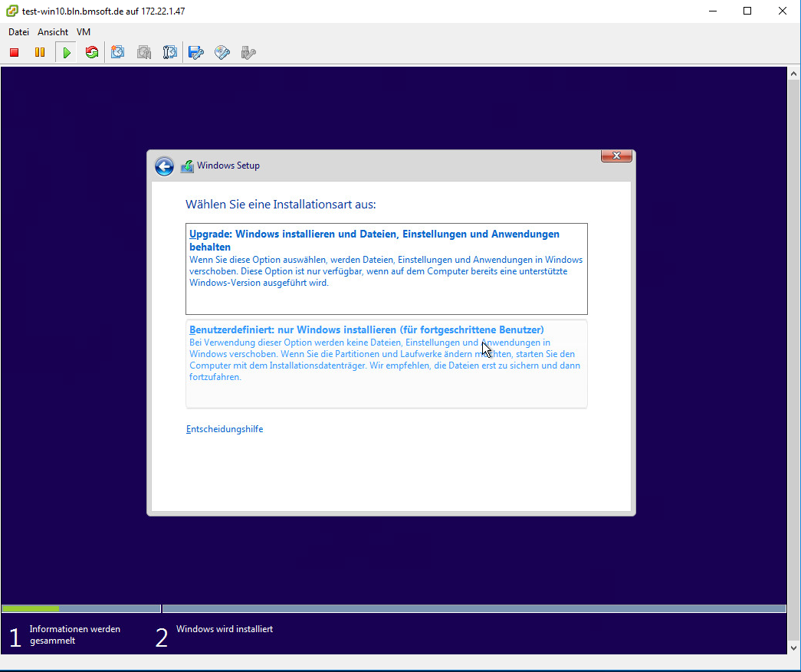Screen dimensions: 801x672
Task: Click the vSphere console title icon
Action: pos(11,11)
